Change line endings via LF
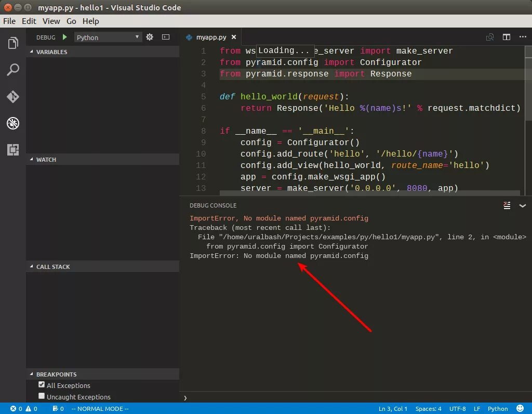532x414 pixels. pyautogui.click(x=477, y=409)
